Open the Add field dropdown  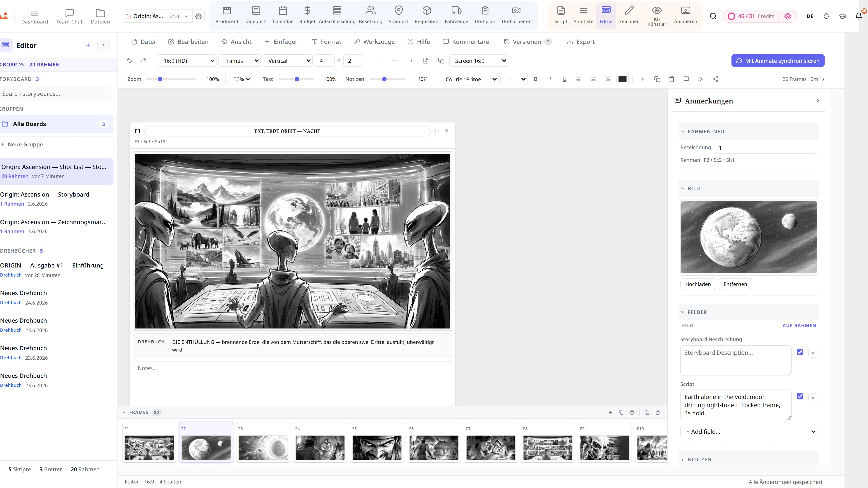click(749, 432)
